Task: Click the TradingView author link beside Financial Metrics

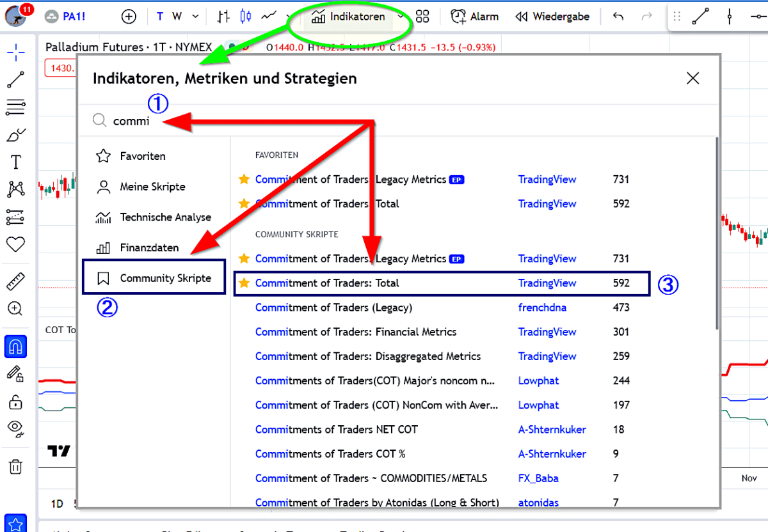Action: click(x=547, y=332)
